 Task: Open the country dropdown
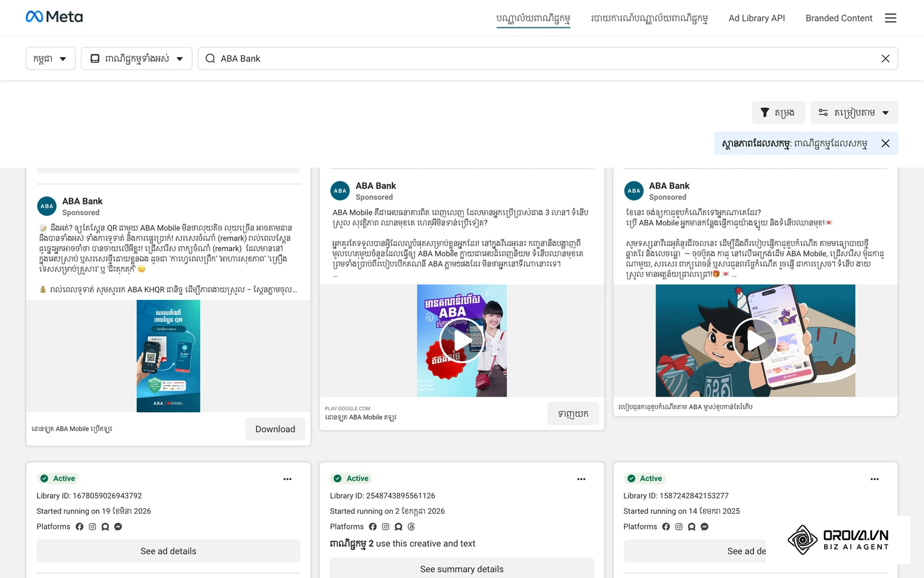tap(50, 58)
